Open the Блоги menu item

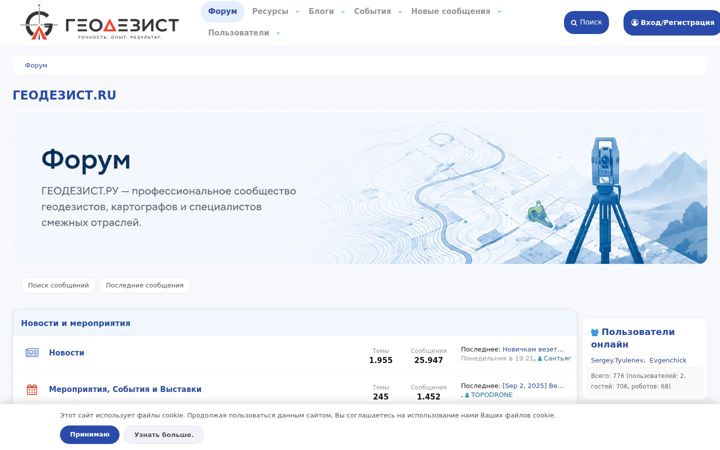(321, 11)
